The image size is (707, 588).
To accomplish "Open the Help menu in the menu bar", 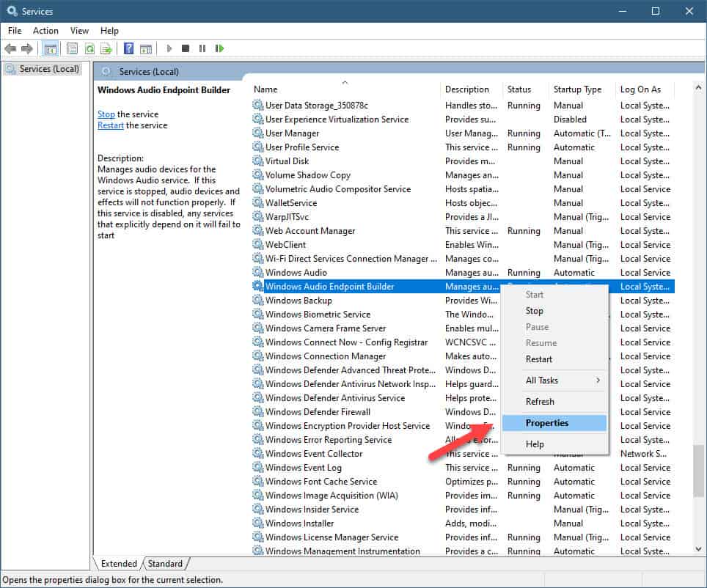I will pyautogui.click(x=109, y=31).
